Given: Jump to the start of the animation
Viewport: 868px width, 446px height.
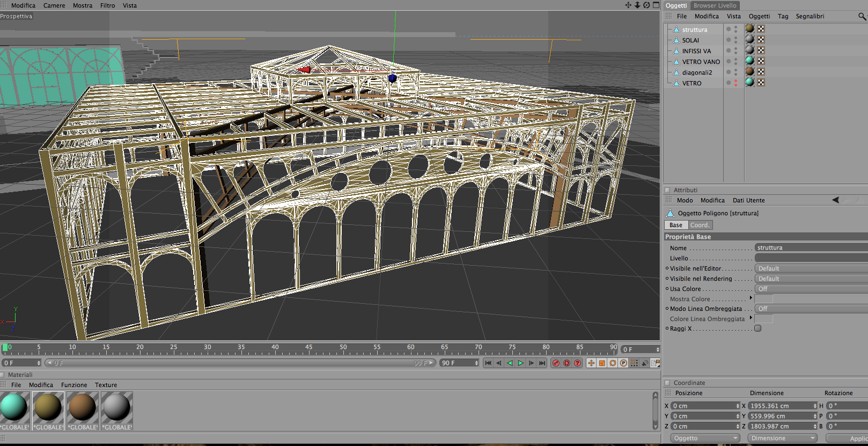Looking at the screenshot, I should point(488,363).
